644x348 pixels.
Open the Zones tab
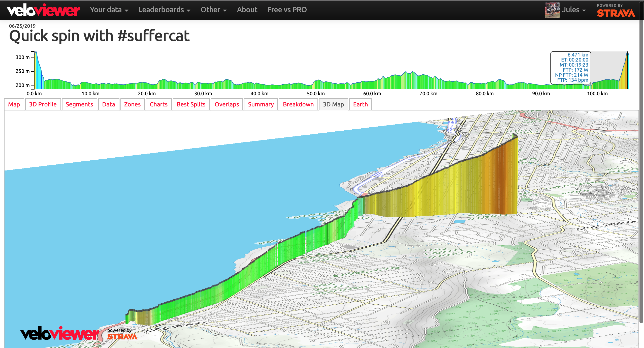click(x=132, y=104)
